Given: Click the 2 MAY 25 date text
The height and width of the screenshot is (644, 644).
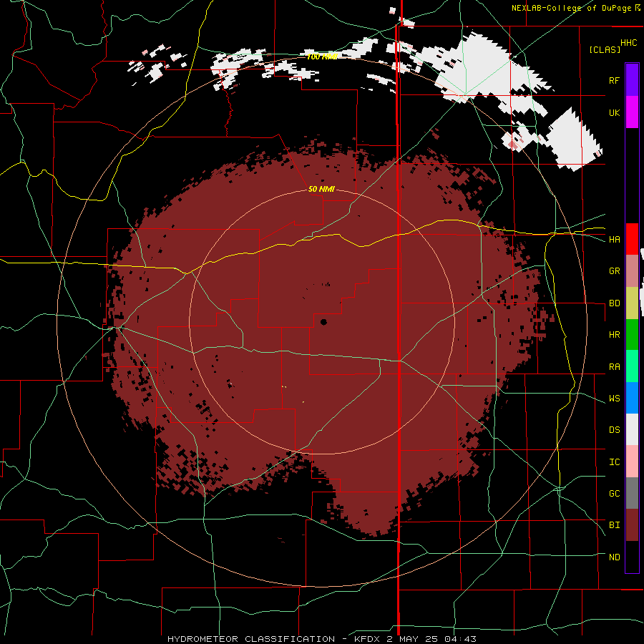Looking at the screenshot, I should tap(412, 639).
